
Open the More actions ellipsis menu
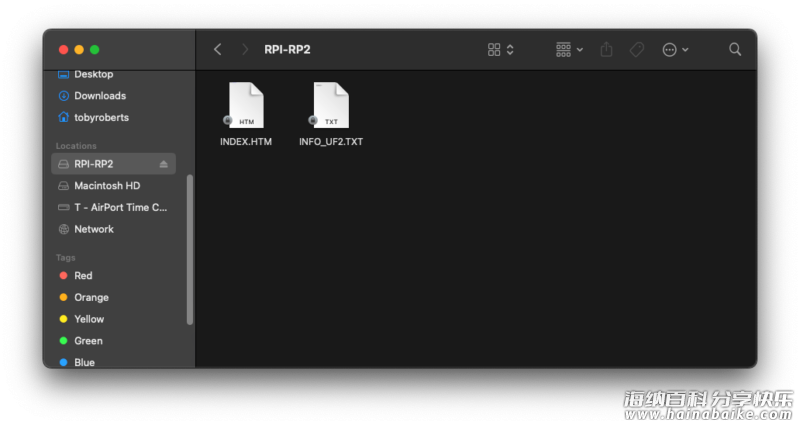tap(676, 49)
